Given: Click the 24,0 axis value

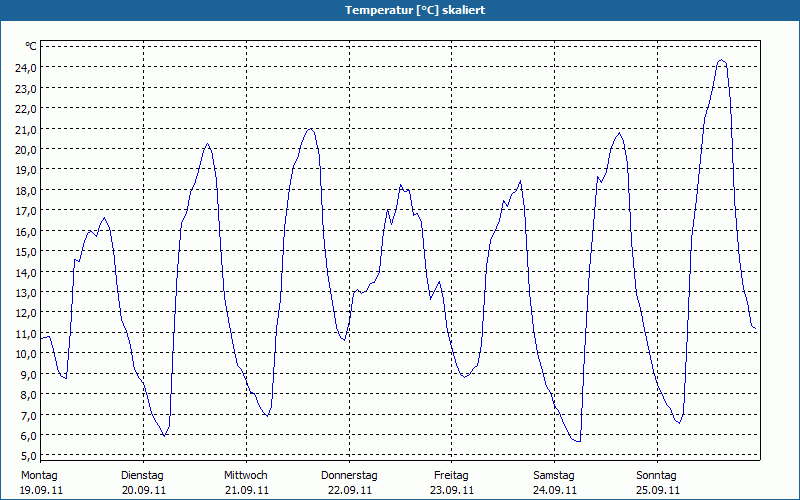Looking at the screenshot, I should point(26,68).
